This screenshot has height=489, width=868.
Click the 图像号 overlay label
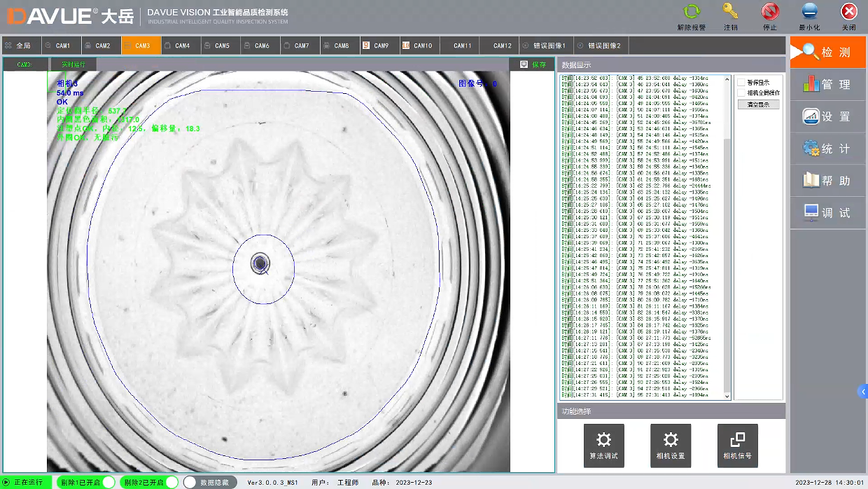(477, 83)
